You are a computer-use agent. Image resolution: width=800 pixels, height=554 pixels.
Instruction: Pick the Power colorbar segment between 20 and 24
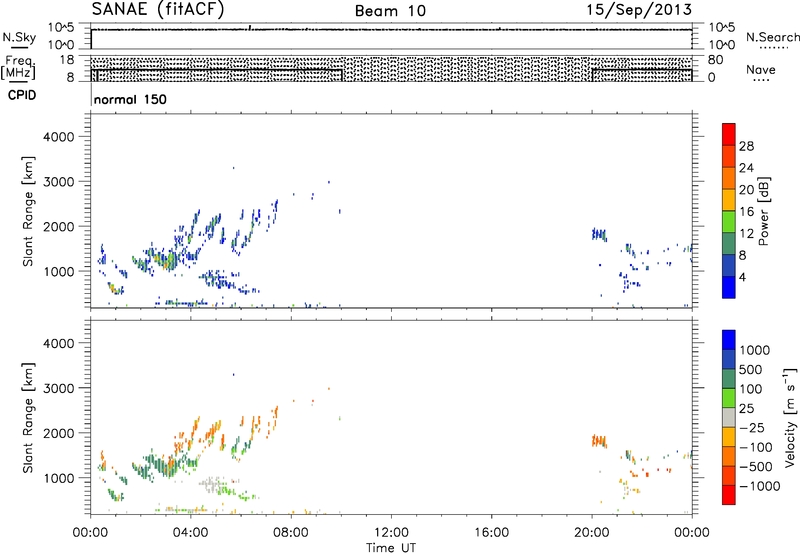[729, 178]
